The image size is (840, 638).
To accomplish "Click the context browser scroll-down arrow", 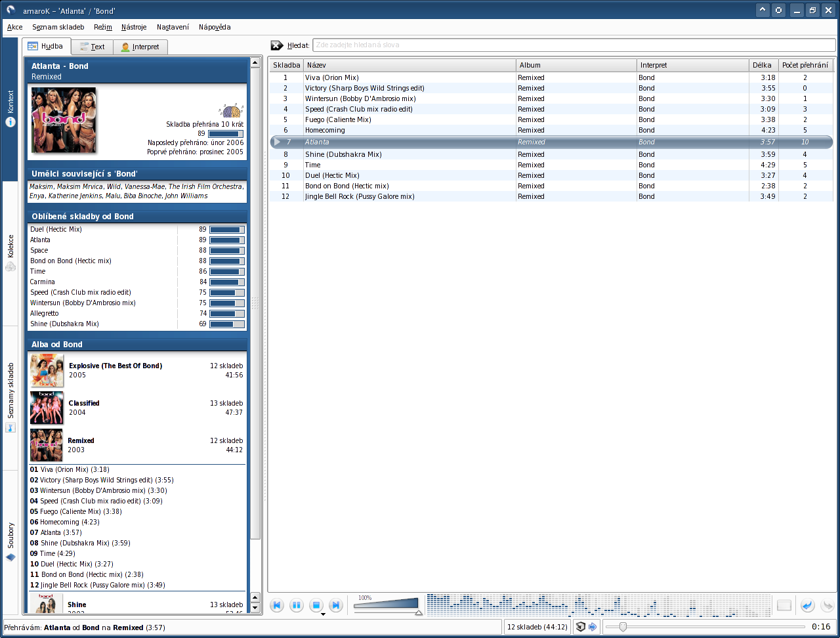I will [255, 609].
